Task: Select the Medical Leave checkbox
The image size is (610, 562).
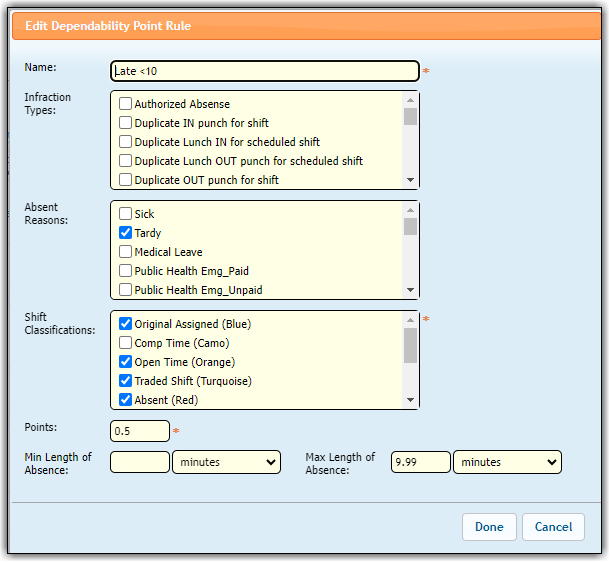Action: (x=125, y=252)
